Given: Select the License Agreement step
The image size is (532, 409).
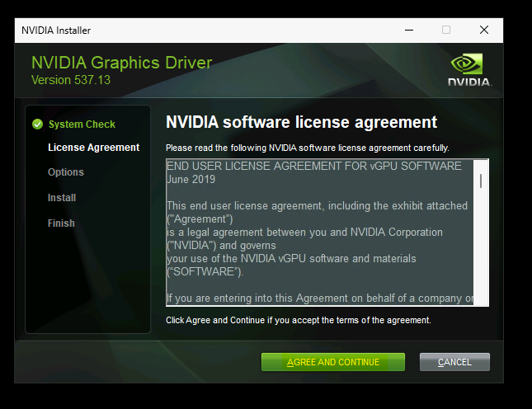Looking at the screenshot, I should coord(94,148).
